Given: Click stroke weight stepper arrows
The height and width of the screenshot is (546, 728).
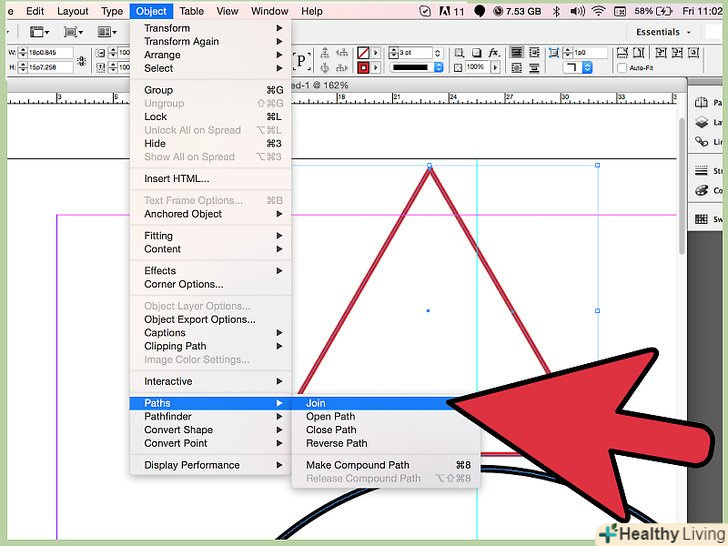Looking at the screenshot, I should tap(394, 53).
